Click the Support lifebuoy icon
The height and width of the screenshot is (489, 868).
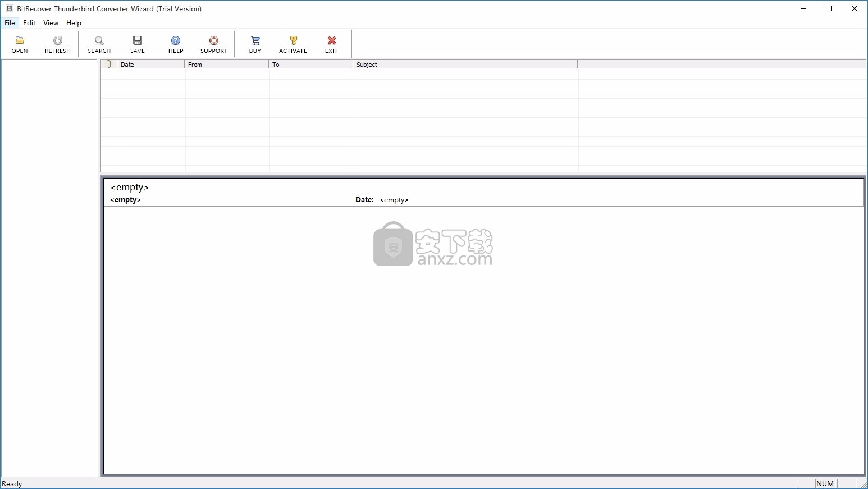(214, 41)
